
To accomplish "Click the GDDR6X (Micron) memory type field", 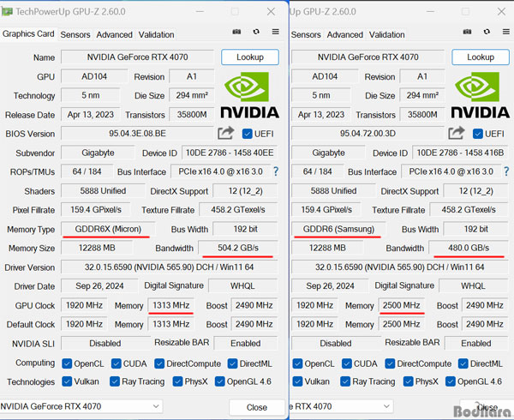I will pos(108,229).
